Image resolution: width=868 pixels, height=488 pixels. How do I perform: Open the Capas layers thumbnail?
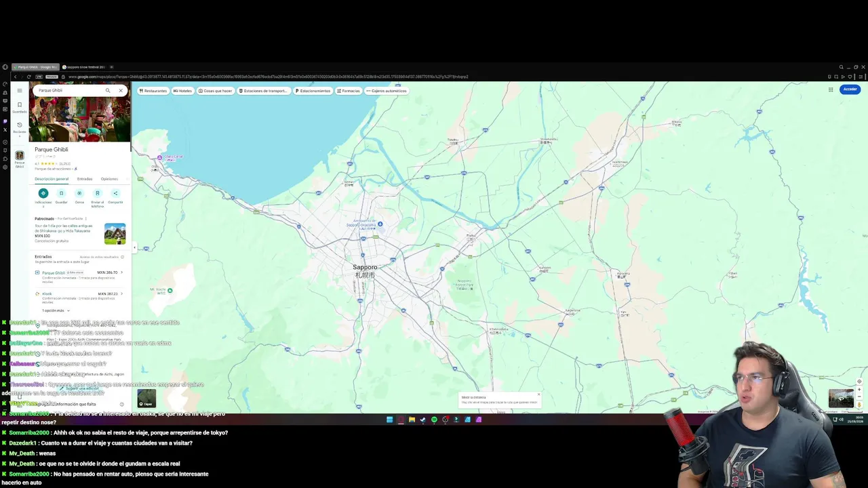click(x=146, y=399)
